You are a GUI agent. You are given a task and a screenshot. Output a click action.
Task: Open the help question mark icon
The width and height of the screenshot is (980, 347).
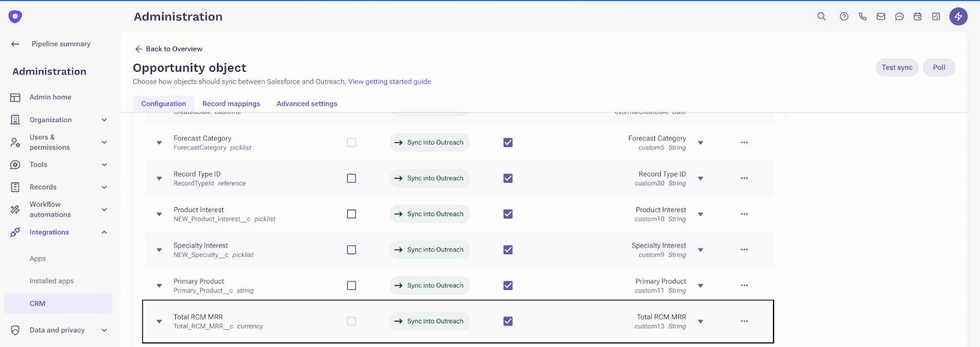844,17
